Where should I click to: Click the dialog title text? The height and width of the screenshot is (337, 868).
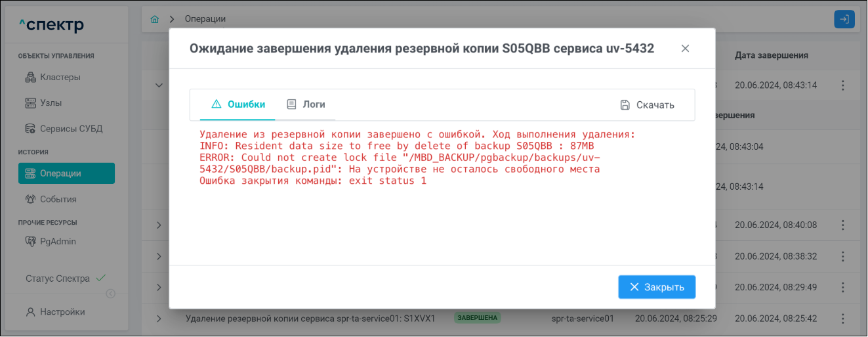422,48
